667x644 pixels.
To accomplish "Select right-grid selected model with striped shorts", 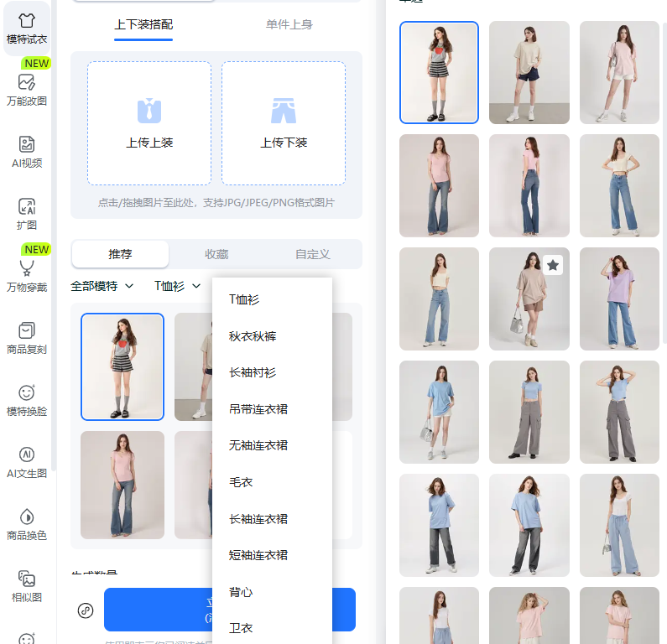I will 439,72.
